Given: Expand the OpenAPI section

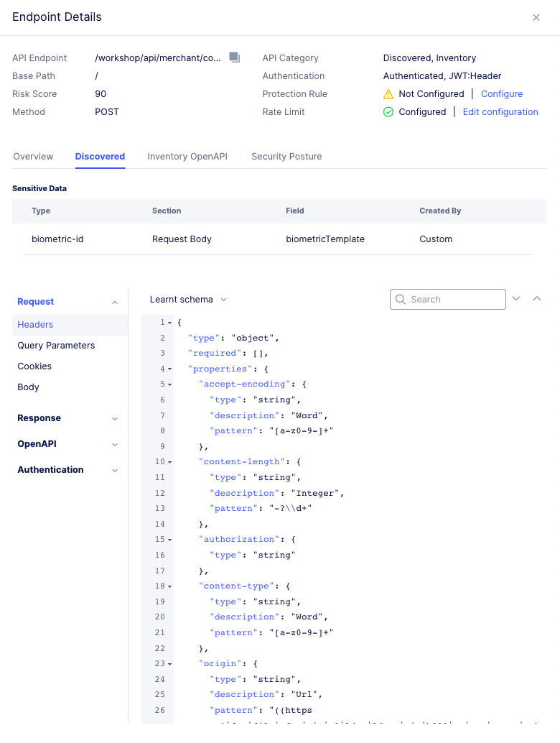Looking at the screenshot, I should 115,445.
